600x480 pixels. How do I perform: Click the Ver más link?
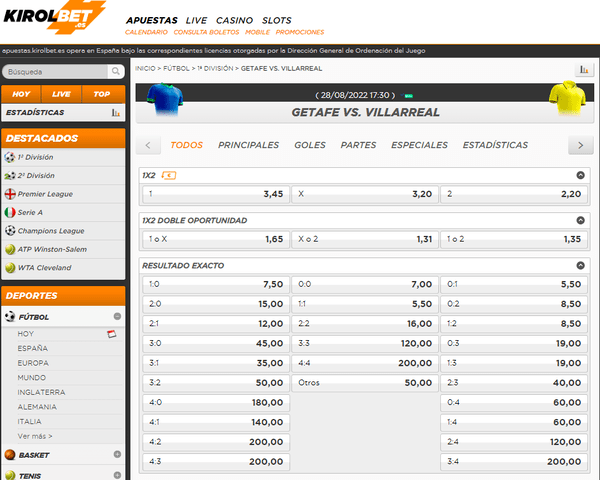coord(35,436)
